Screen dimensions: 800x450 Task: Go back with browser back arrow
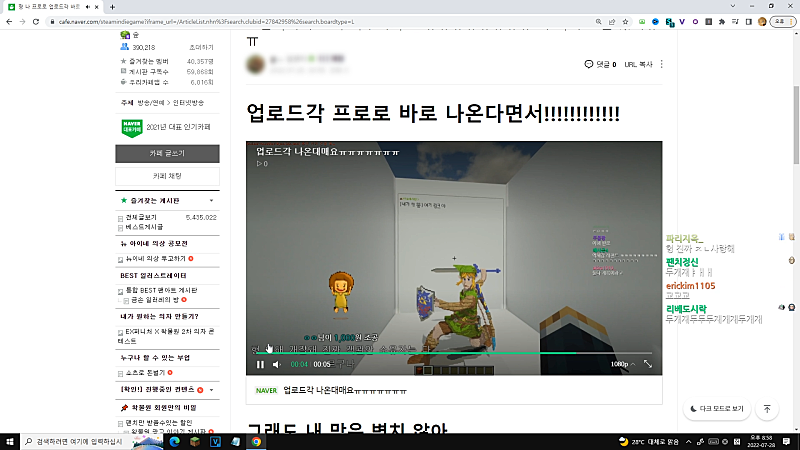click(9, 21)
